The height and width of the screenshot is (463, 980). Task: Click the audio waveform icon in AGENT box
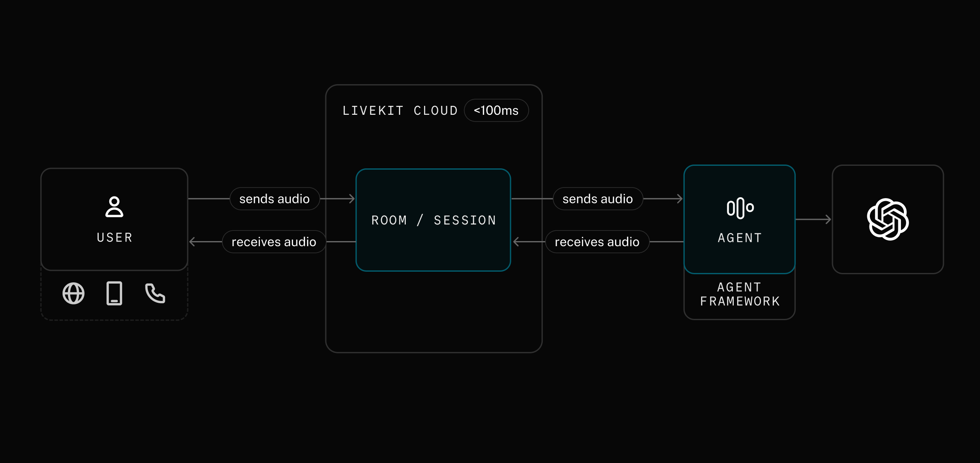pyautogui.click(x=740, y=208)
